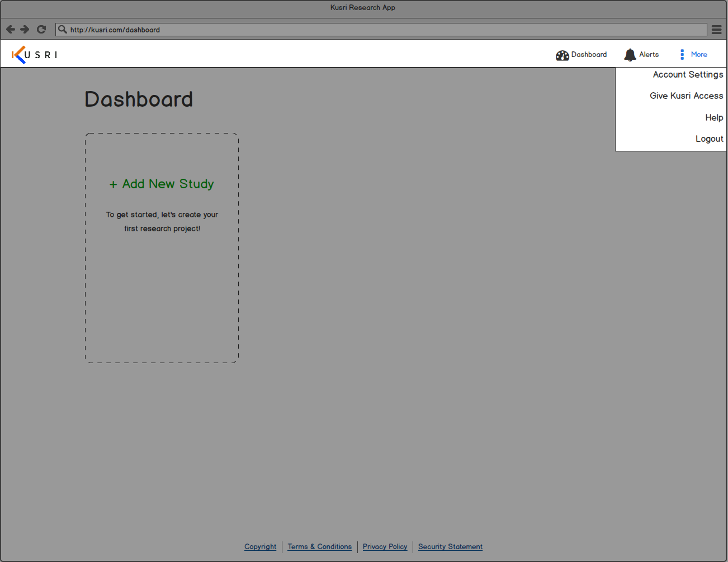Click the three-dot More icon
Screen dimensions: 728x562
pyautogui.click(x=682, y=55)
